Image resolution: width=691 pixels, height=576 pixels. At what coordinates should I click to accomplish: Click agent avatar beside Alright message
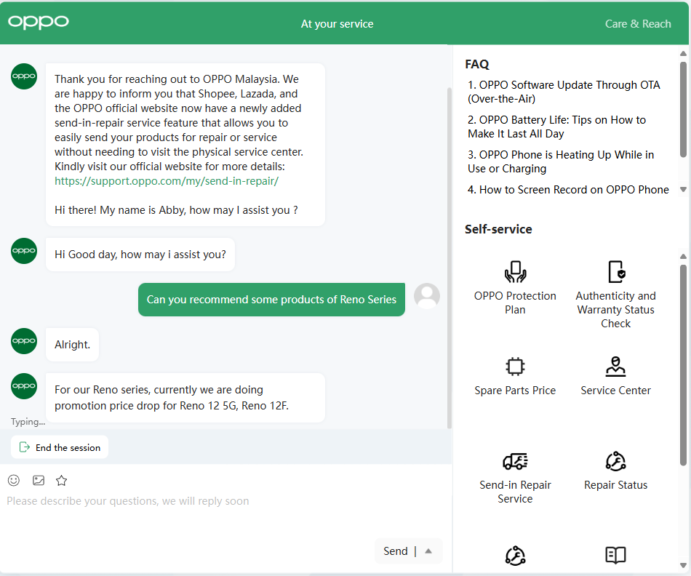click(x=24, y=341)
